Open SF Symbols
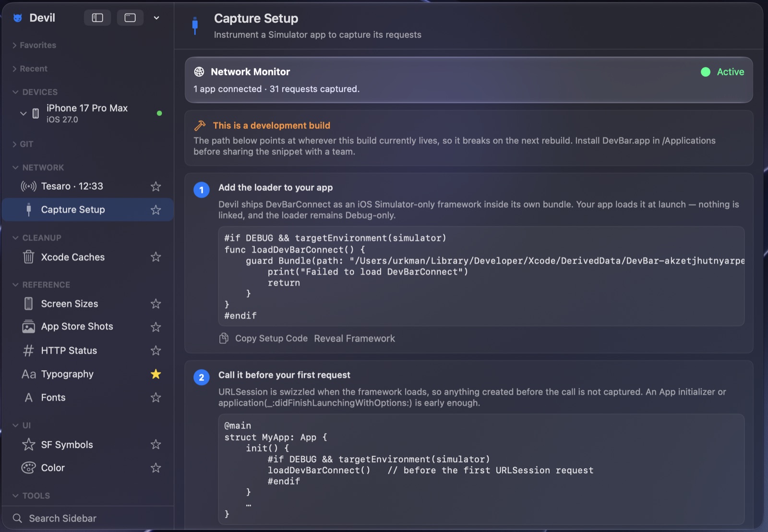The height and width of the screenshot is (532, 768). 88,445
